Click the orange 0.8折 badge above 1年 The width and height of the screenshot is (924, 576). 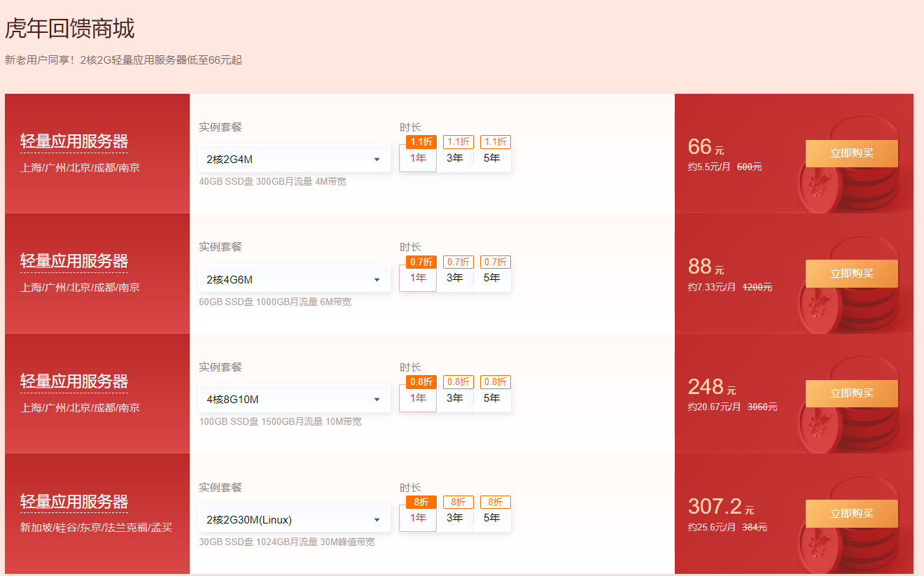tap(421, 382)
